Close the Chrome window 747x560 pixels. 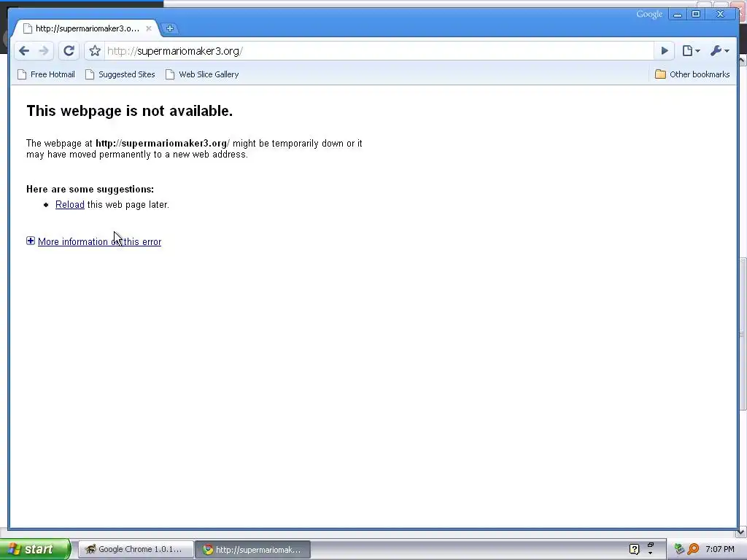(x=720, y=15)
